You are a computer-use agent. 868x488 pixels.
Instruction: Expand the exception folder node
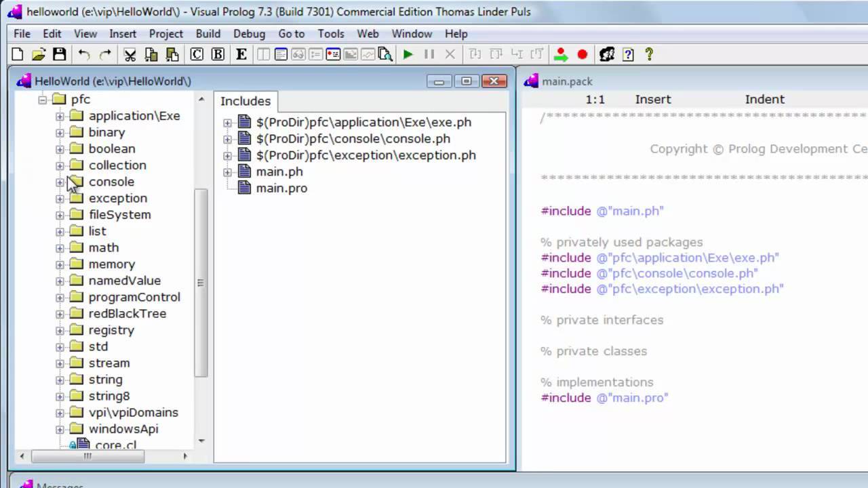click(x=60, y=199)
